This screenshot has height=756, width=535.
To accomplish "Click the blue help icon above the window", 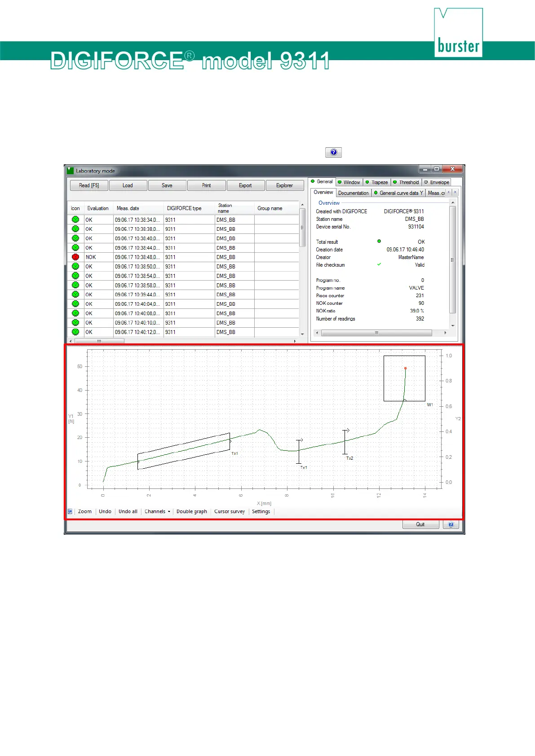I will (334, 152).
